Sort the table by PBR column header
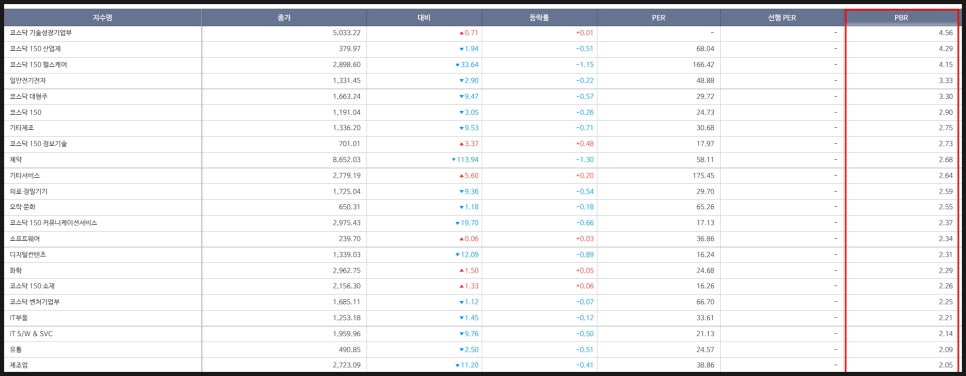966x376 pixels. point(901,18)
